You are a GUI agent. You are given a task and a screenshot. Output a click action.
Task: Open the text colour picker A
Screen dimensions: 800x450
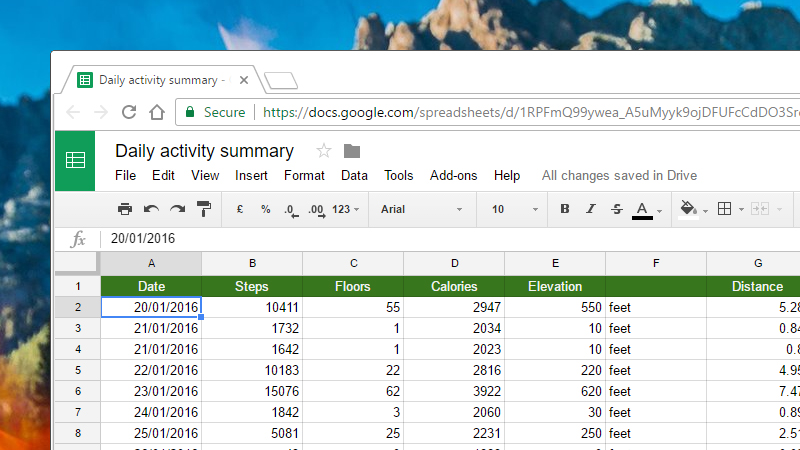point(642,210)
